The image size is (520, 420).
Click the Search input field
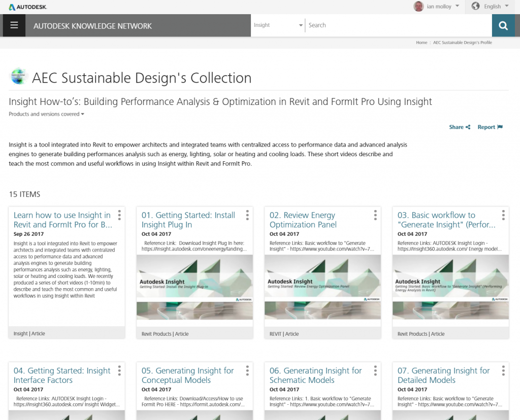[x=398, y=25]
